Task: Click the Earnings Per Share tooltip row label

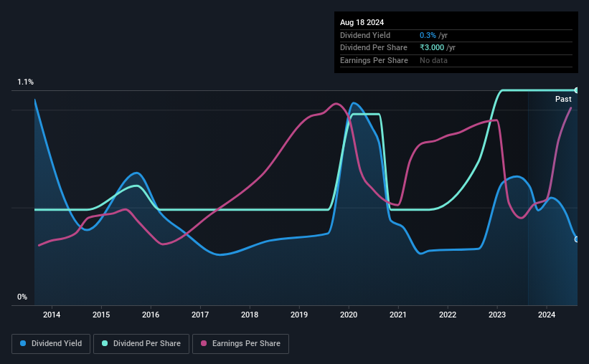Action: click(374, 60)
